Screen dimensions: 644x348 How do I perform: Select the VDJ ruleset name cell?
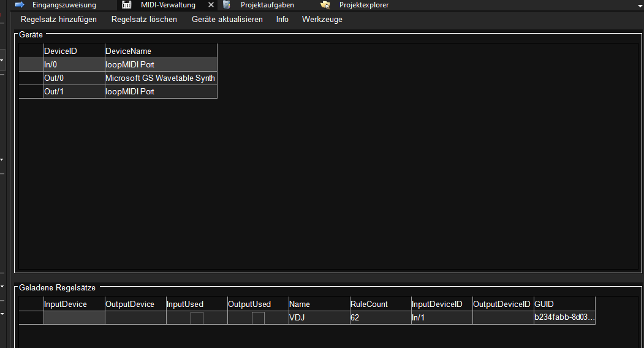point(319,318)
